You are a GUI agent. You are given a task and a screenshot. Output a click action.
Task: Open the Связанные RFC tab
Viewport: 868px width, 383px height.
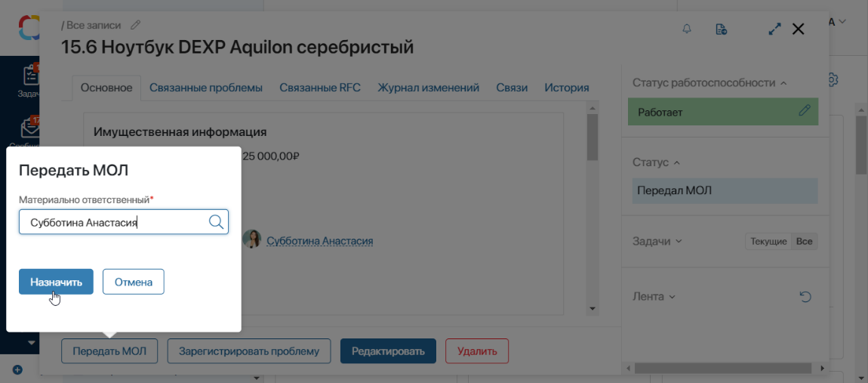point(320,88)
